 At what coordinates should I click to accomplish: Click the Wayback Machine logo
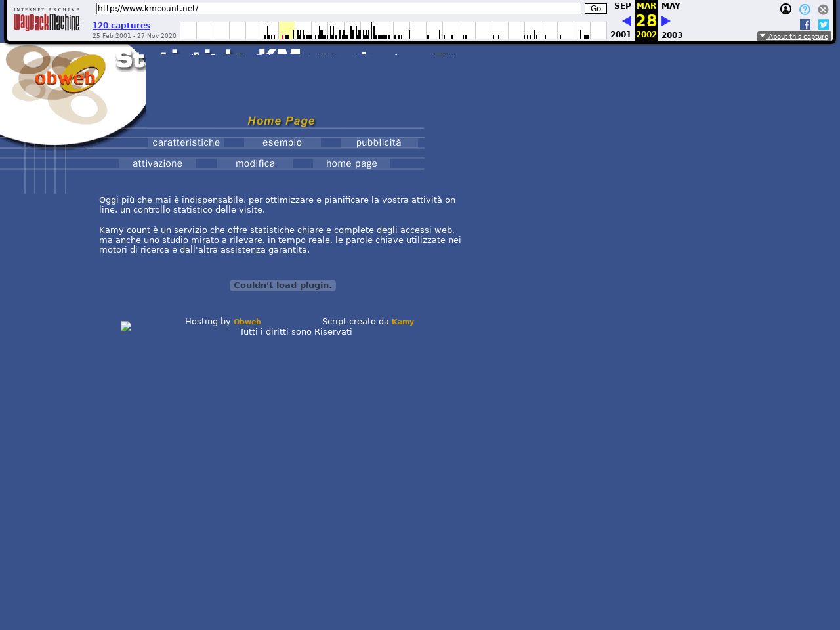[47, 22]
